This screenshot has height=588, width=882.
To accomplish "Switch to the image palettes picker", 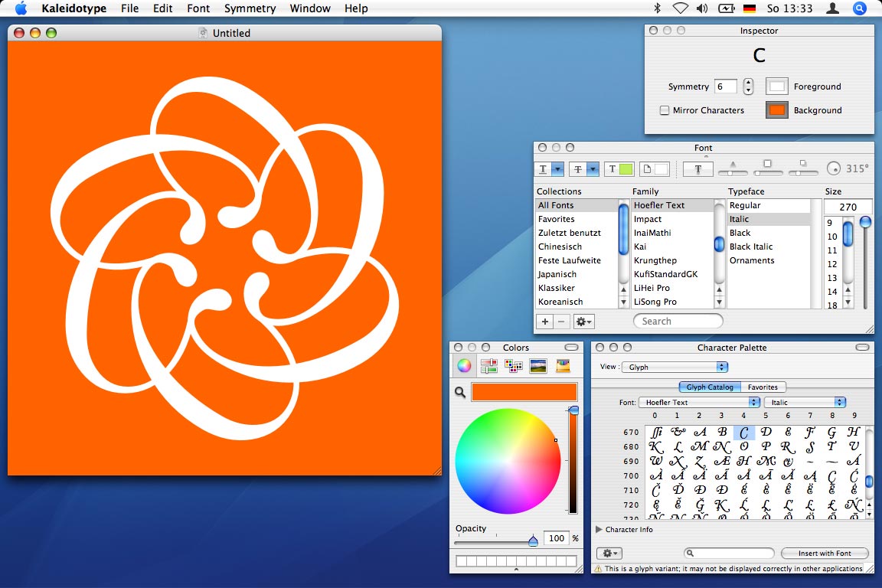I will [x=538, y=366].
